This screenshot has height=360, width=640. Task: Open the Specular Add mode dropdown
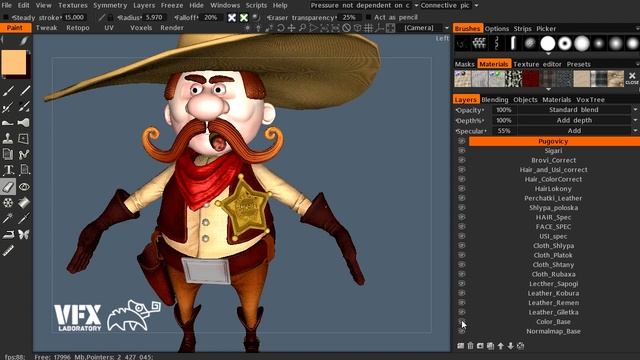pyautogui.click(x=578, y=131)
